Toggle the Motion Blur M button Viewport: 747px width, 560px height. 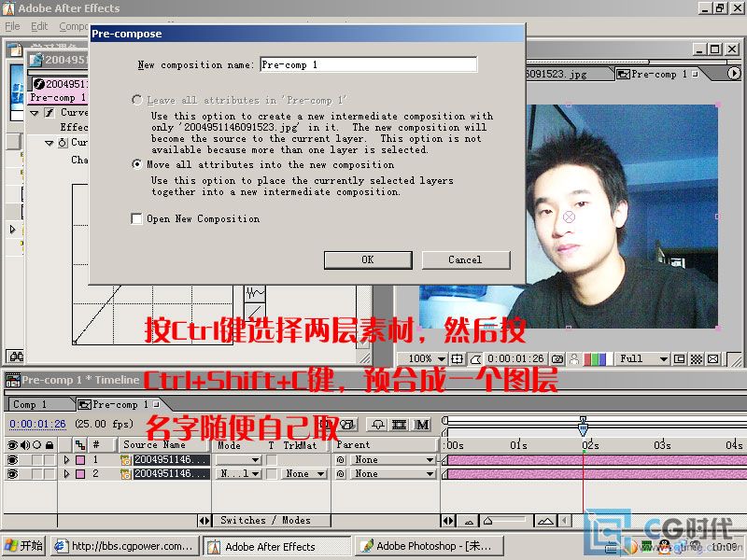tap(422, 425)
